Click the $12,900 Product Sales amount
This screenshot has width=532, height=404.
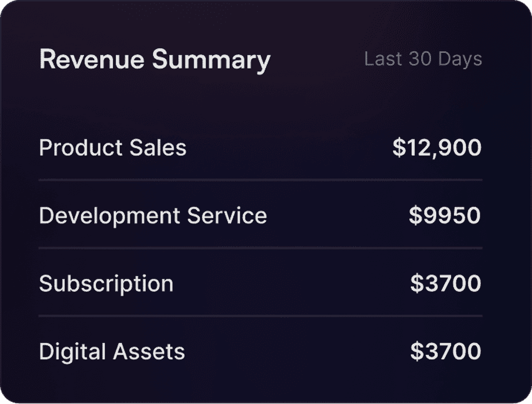pyautogui.click(x=437, y=148)
